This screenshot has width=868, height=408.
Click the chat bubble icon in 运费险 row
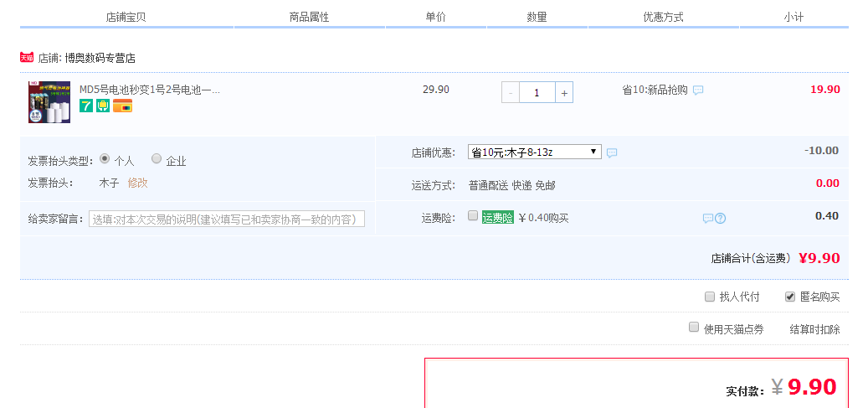click(x=707, y=218)
